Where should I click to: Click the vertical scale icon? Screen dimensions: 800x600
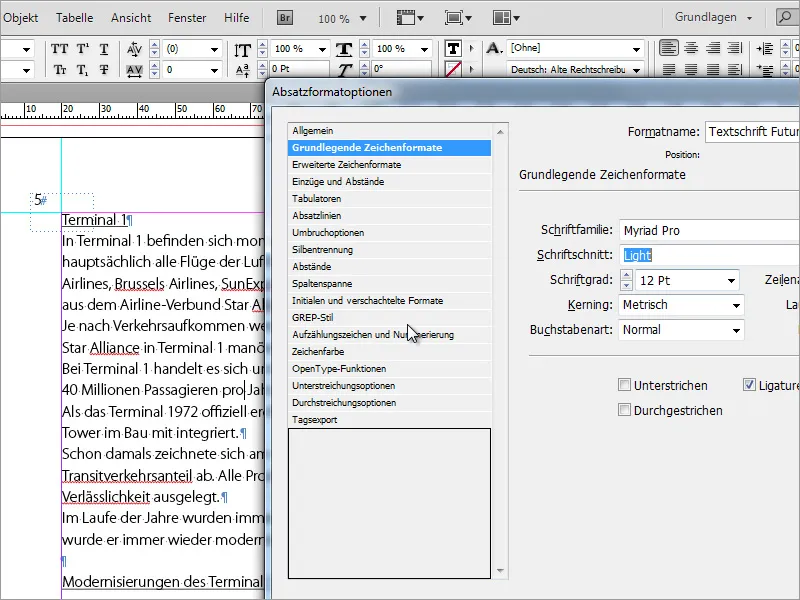click(x=242, y=49)
